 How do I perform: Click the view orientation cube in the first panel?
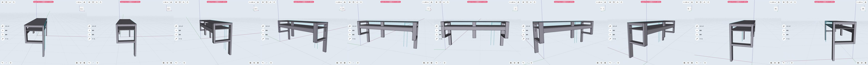[x=82, y=9]
